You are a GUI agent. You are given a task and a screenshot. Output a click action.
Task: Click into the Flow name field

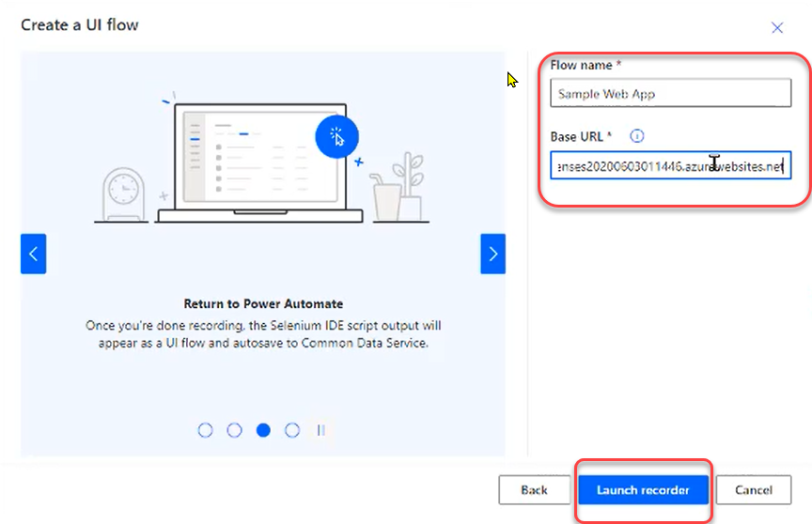coord(671,93)
